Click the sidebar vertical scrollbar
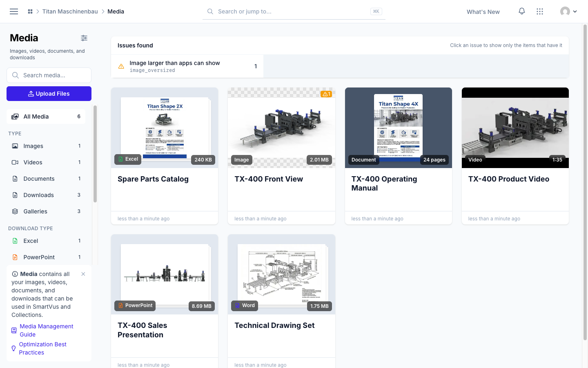588x368 pixels. pos(95,154)
